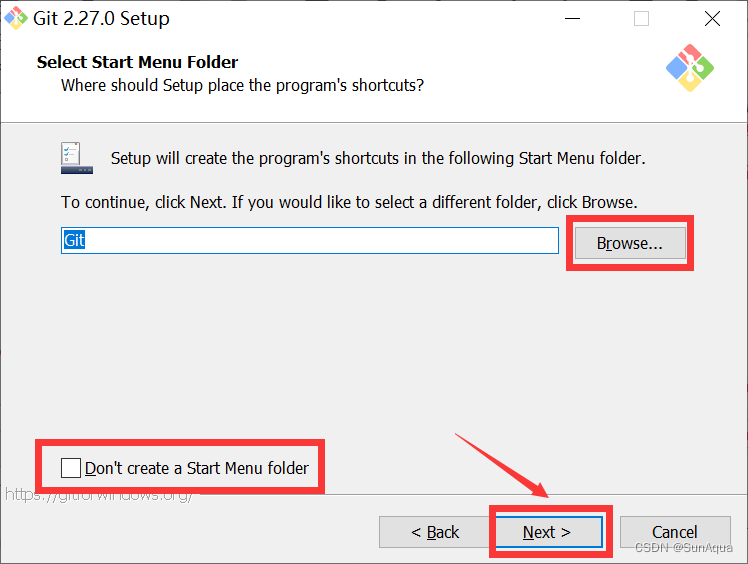Screen dimensions: 748x564
Task: Click inside the Start Menu folder name field
Action: click(x=310, y=240)
